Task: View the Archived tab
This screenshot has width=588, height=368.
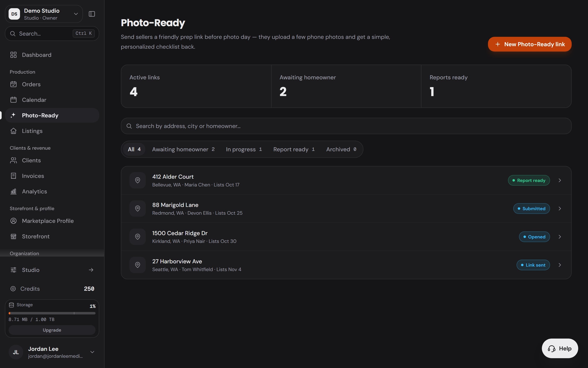Action: point(341,149)
